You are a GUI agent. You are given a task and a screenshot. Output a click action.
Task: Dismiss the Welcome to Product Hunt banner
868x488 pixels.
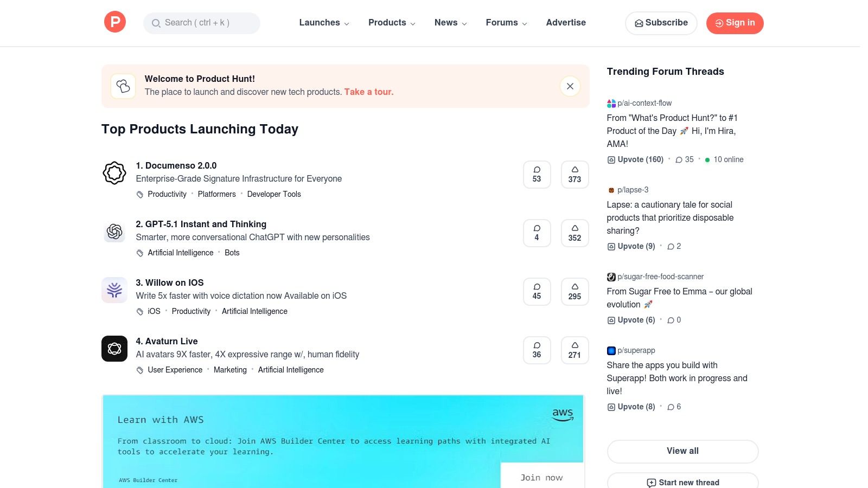tap(570, 86)
